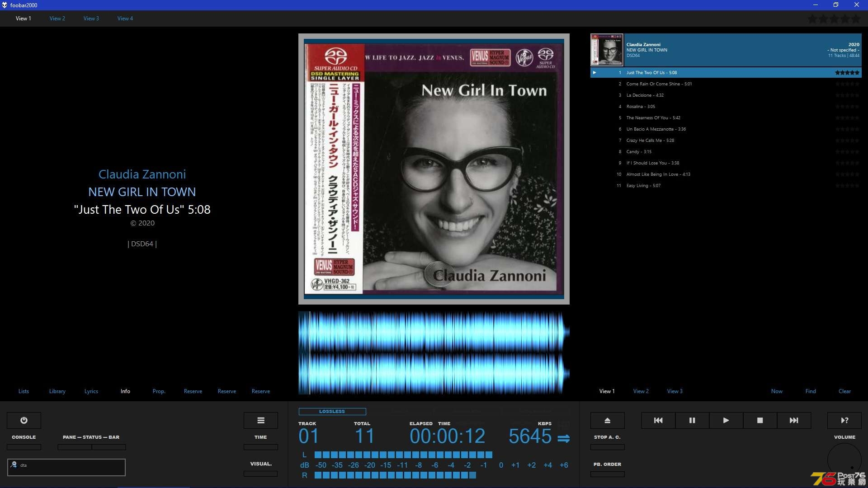Set rating using the stars in top-right corner
The height and width of the screenshot is (488, 868).
(x=834, y=19)
